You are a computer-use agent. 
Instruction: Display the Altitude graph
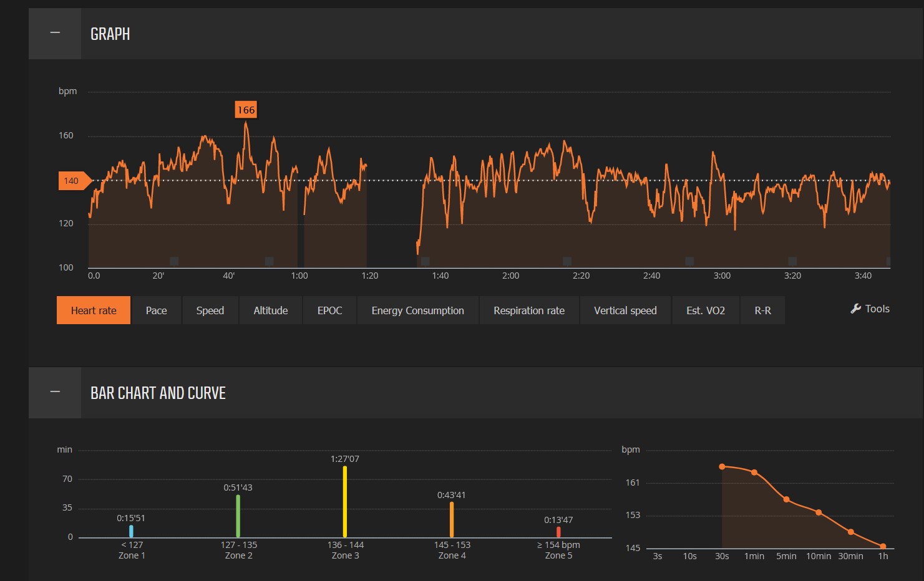coord(271,310)
